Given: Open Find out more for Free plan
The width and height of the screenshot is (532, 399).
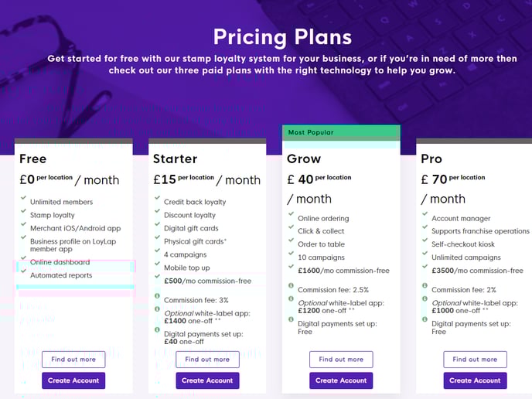Looking at the screenshot, I should (73, 360).
